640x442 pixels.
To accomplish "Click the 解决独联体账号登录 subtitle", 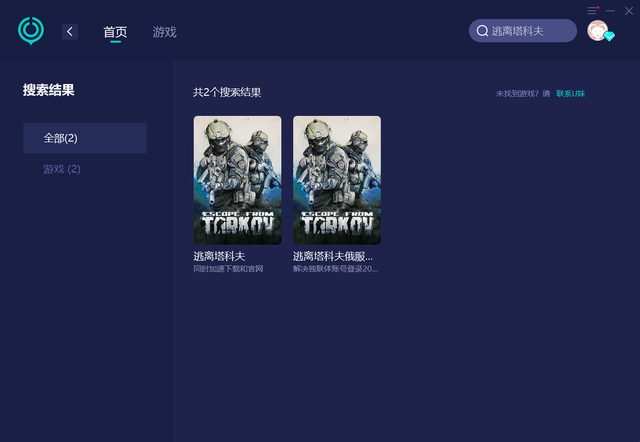I will 336,269.
